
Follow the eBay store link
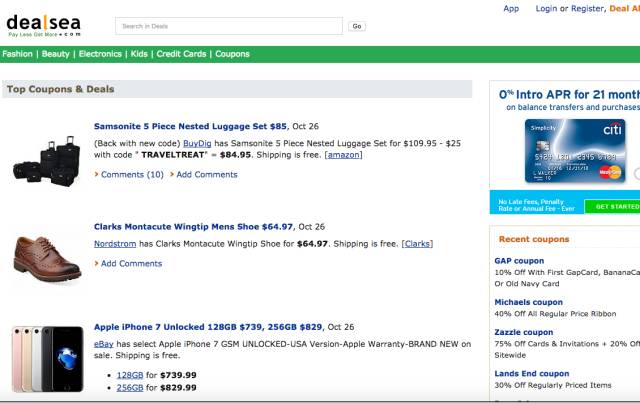point(104,344)
